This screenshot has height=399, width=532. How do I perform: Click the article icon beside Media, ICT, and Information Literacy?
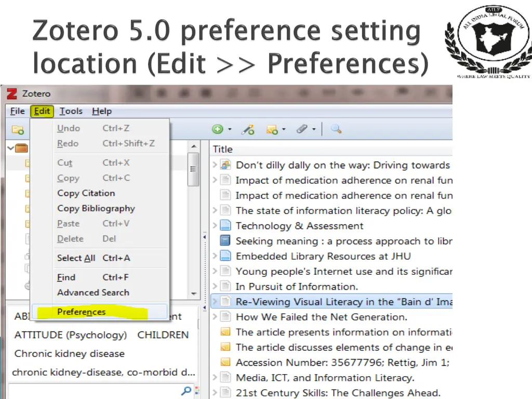(225, 377)
